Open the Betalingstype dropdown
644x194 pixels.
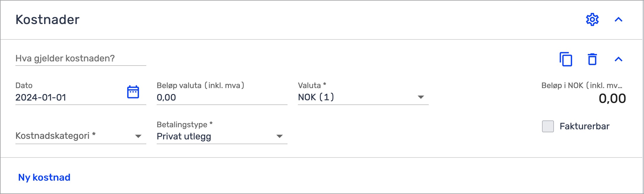[222, 136]
